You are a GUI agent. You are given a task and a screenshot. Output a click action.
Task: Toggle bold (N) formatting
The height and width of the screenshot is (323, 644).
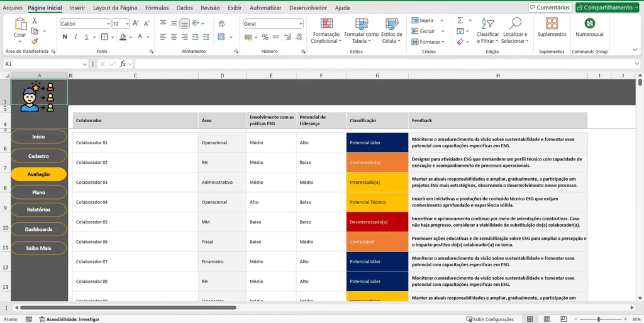tap(64, 37)
